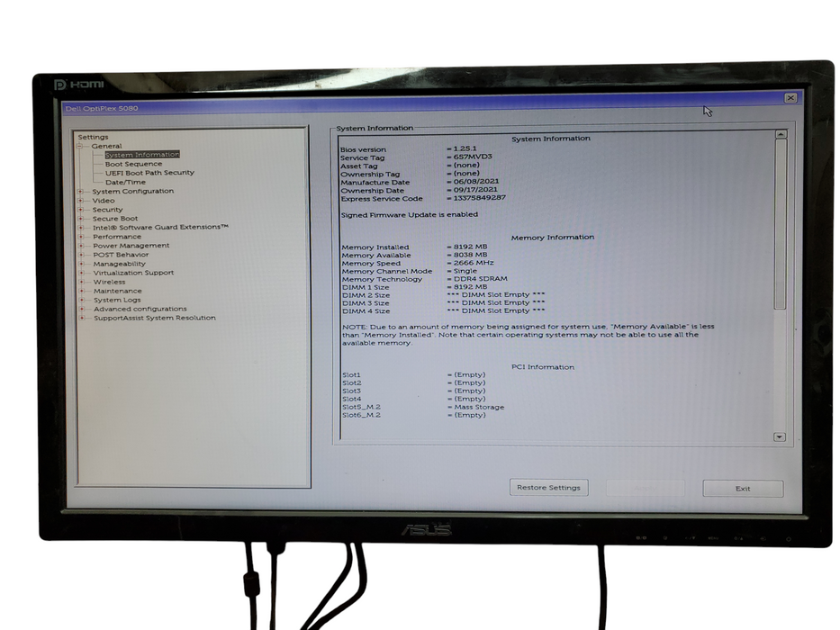840x630 pixels.
Task: Expand the Virtualization Support node
Action: click(x=81, y=273)
